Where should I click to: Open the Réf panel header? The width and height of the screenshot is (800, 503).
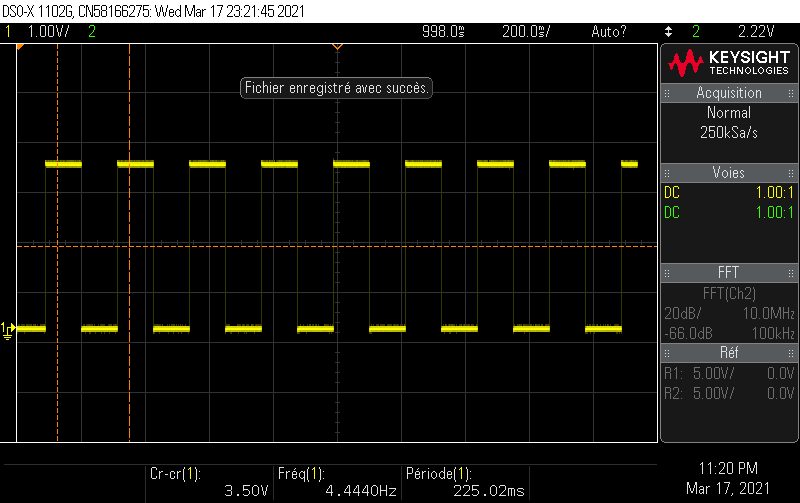pos(729,353)
